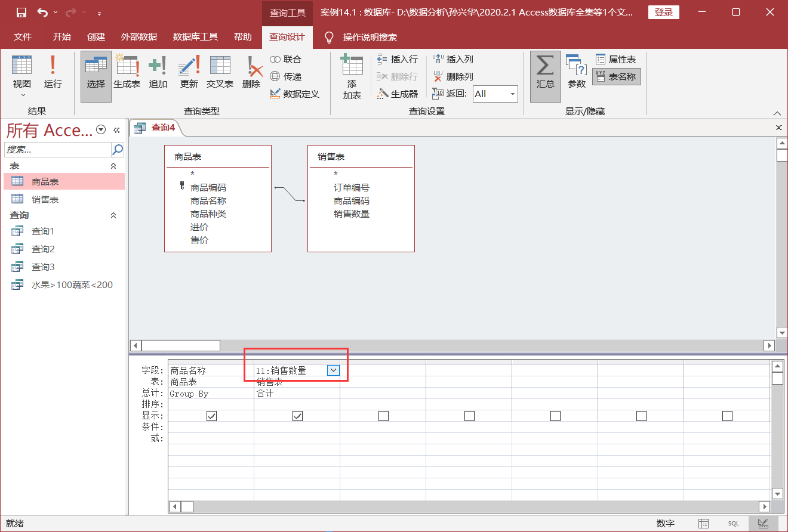
Task: Check 显示 box in third grid column
Action: 383,416
